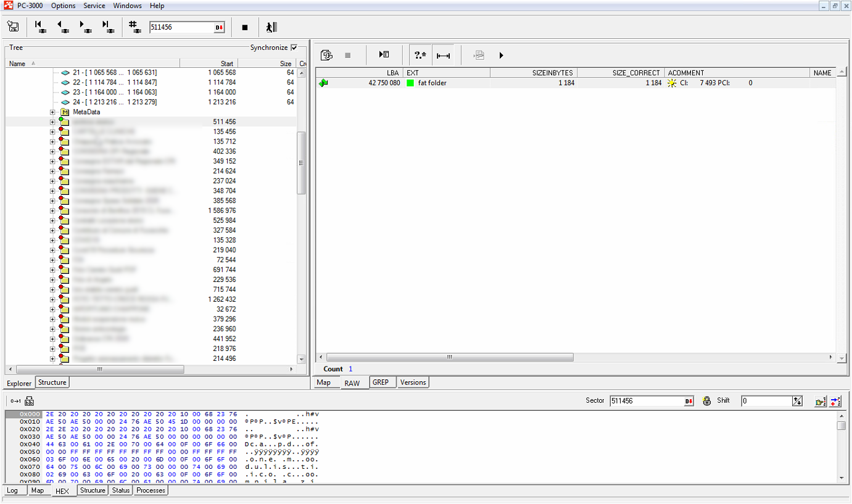Click the go-to-position hash icon
852x504 pixels.
pos(134,27)
